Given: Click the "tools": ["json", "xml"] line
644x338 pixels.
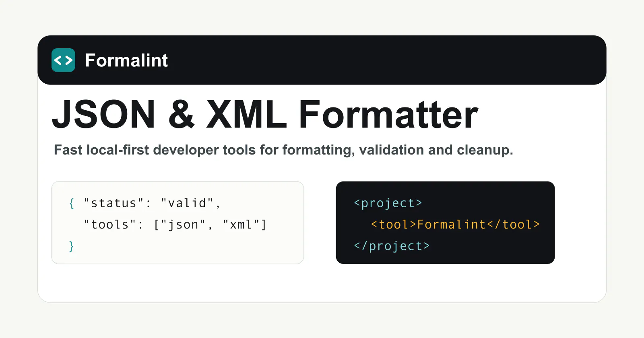Looking at the screenshot, I should [175, 225].
